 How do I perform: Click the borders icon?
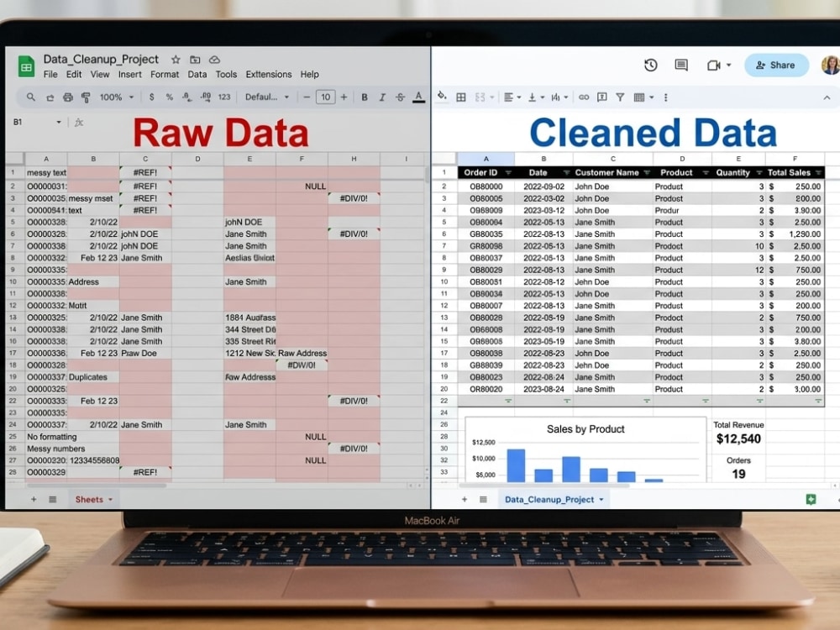coord(460,97)
